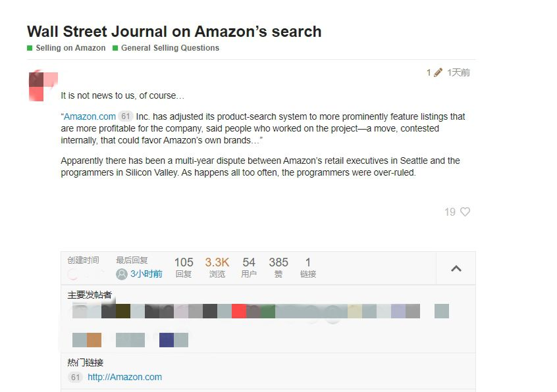Screen dimensions: 557x392
Task: Click the http://Amazon.com popular link
Action: click(124, 377)
